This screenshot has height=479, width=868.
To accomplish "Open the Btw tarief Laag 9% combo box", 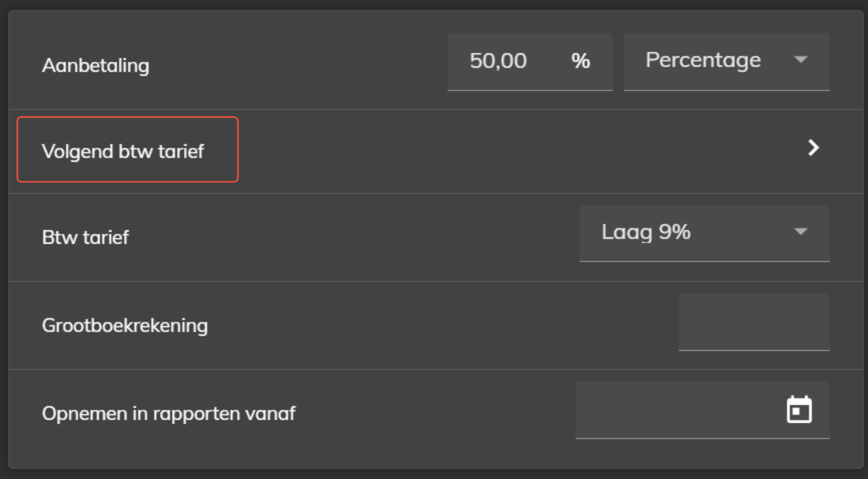I will tap(705, 234).
